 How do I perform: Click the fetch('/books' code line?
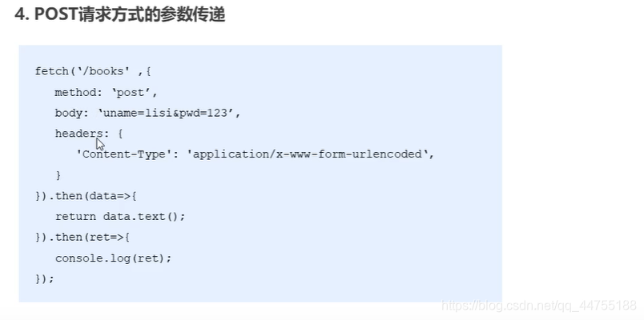(93, 71)
